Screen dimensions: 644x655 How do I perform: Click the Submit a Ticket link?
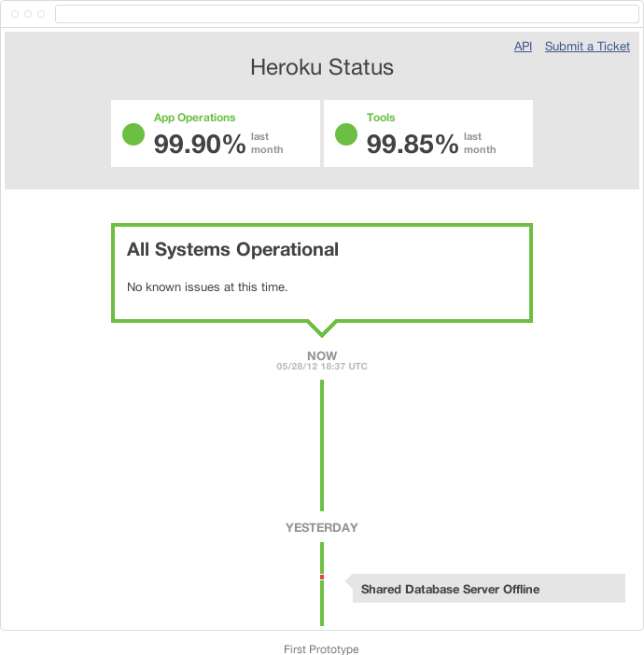tap(587, 47)
